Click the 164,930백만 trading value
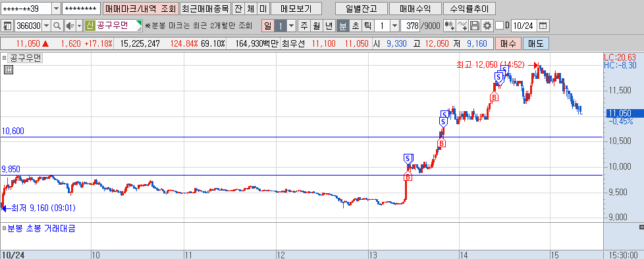 (x=257, y=43)
